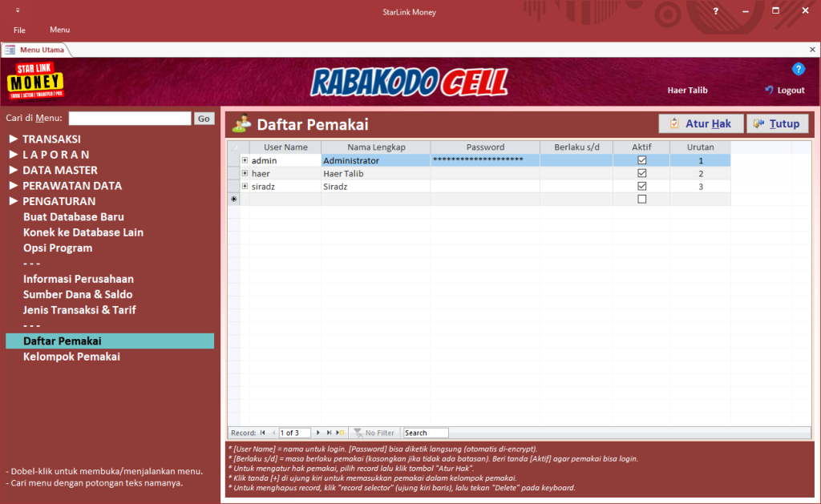This screenshot has height=504, width=821.
Task: Click the Password column header
Action: coord(485,147)
